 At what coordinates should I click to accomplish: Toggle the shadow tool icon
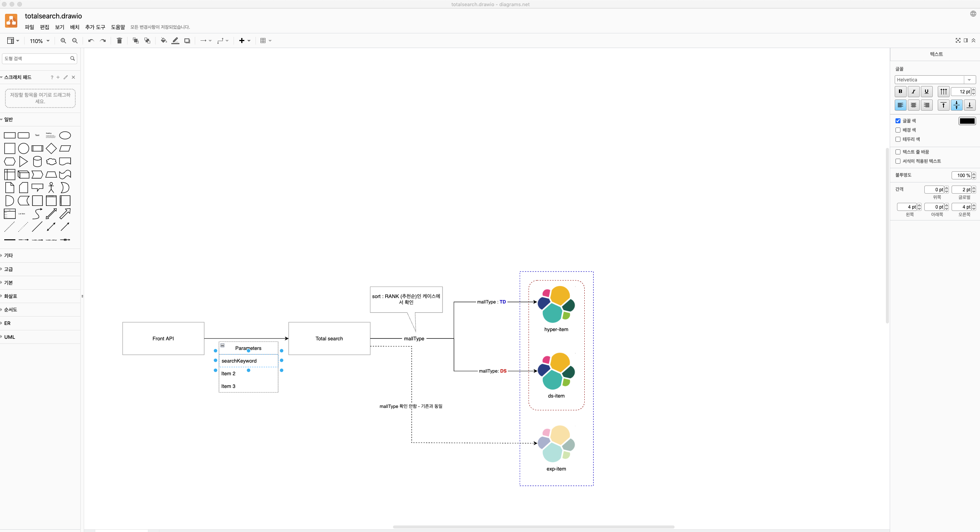tap(187, 41)
